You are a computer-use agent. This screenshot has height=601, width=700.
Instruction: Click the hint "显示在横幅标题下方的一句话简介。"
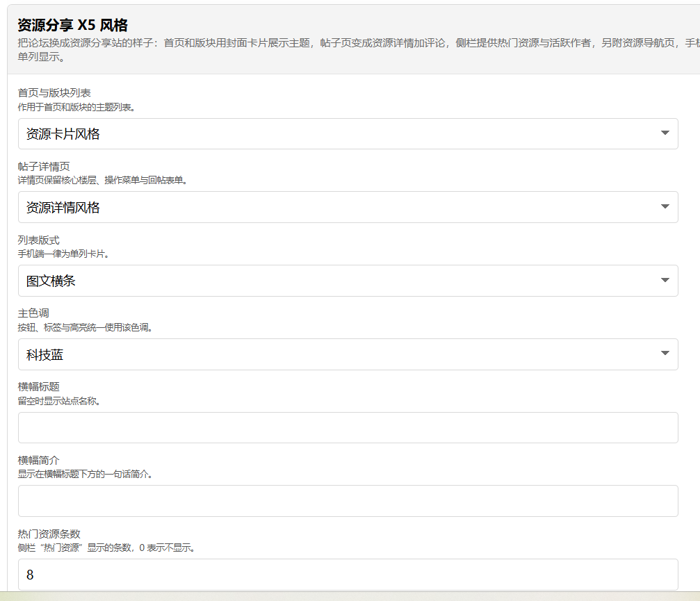[86, 475]
